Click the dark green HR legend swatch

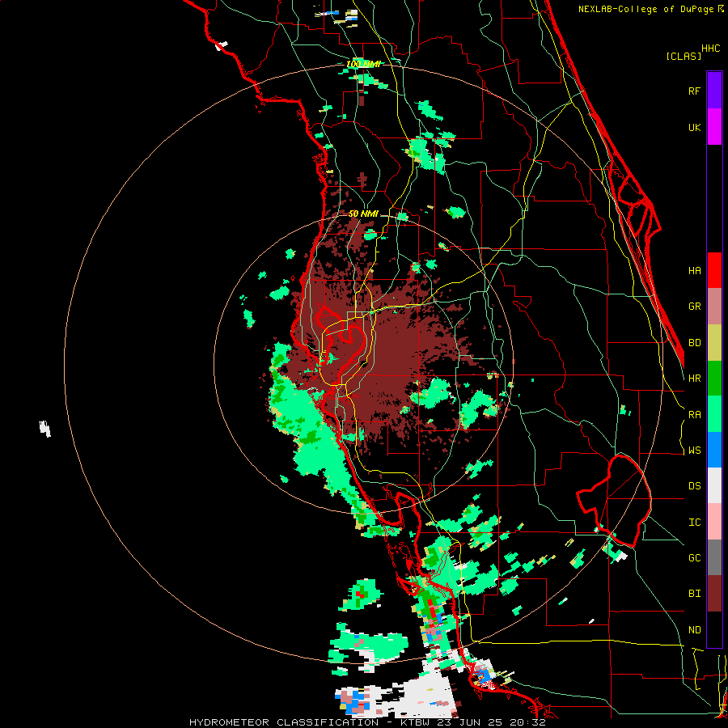point(714,379)
